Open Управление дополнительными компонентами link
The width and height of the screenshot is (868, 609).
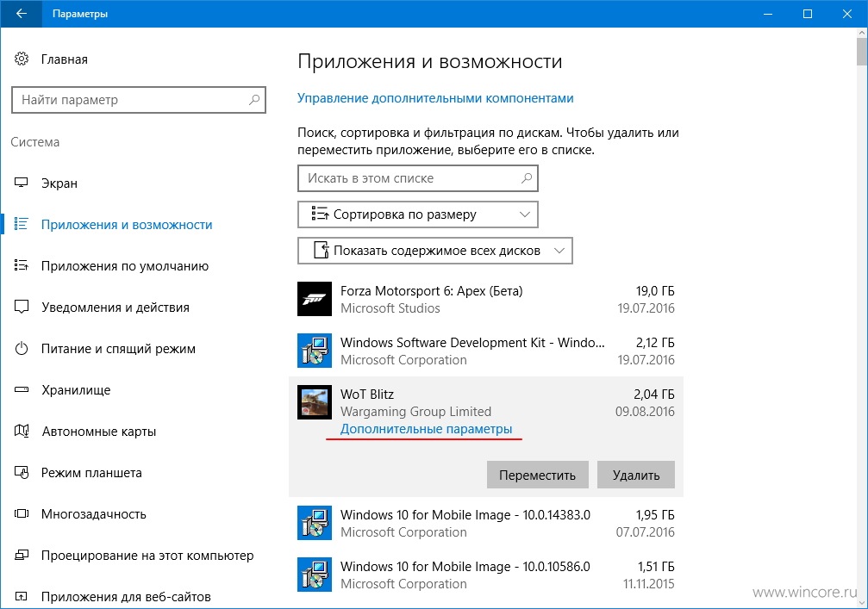[435, 98]
